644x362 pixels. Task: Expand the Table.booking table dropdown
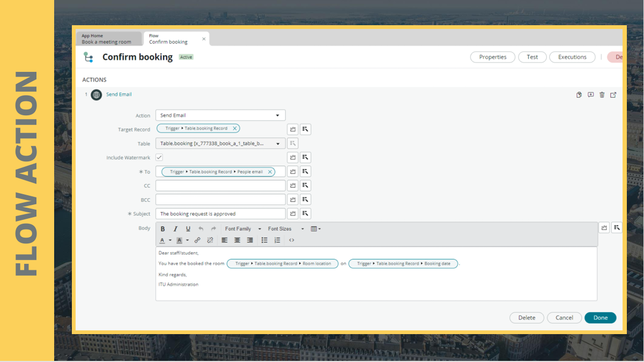click(220, 144)
